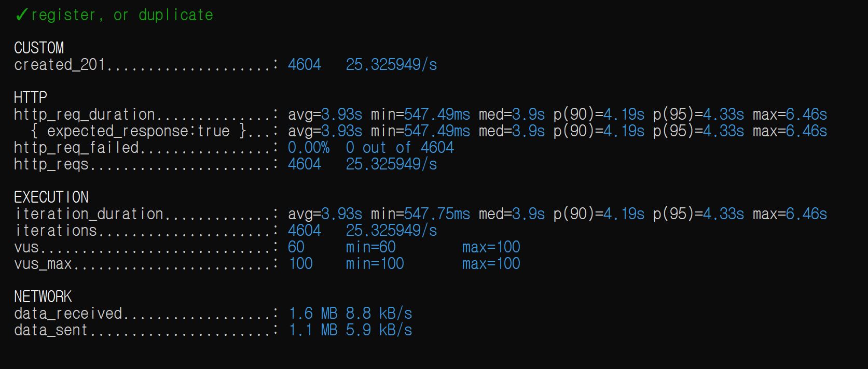
Task: Click min=547.75ms in the iteration_duration row
Action: click(x=421, y=214)
